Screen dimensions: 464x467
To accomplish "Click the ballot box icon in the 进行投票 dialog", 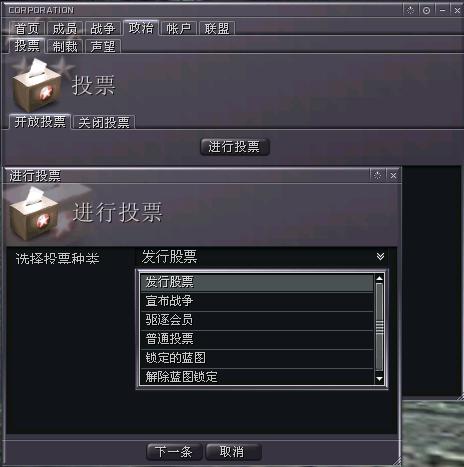I will pos(35,213).
